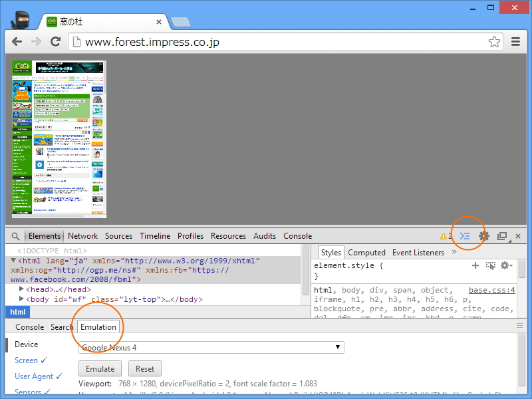Viewport: 532px width, 399px height.
Task: Close the DevTools panel
Action: coord(518,236)
